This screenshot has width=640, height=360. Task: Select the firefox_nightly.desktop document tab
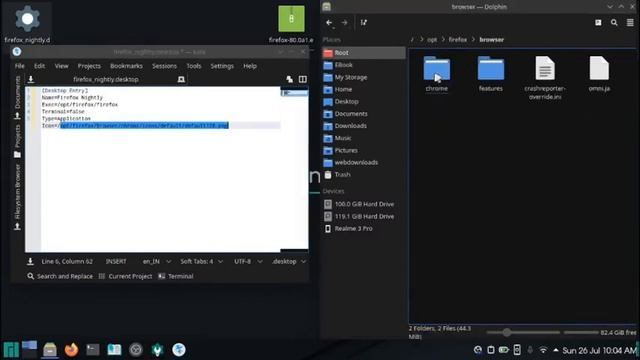(x=106, y=79)
